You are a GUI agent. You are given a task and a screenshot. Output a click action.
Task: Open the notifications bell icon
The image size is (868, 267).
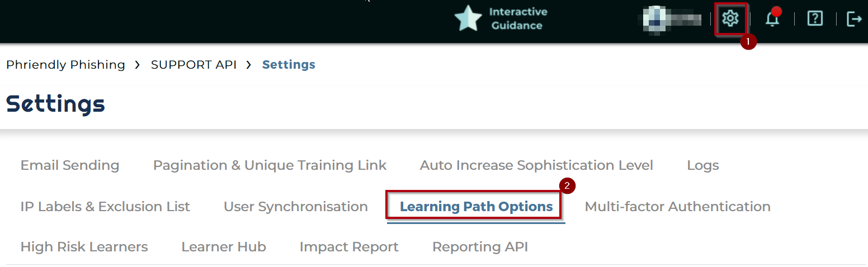772,18
